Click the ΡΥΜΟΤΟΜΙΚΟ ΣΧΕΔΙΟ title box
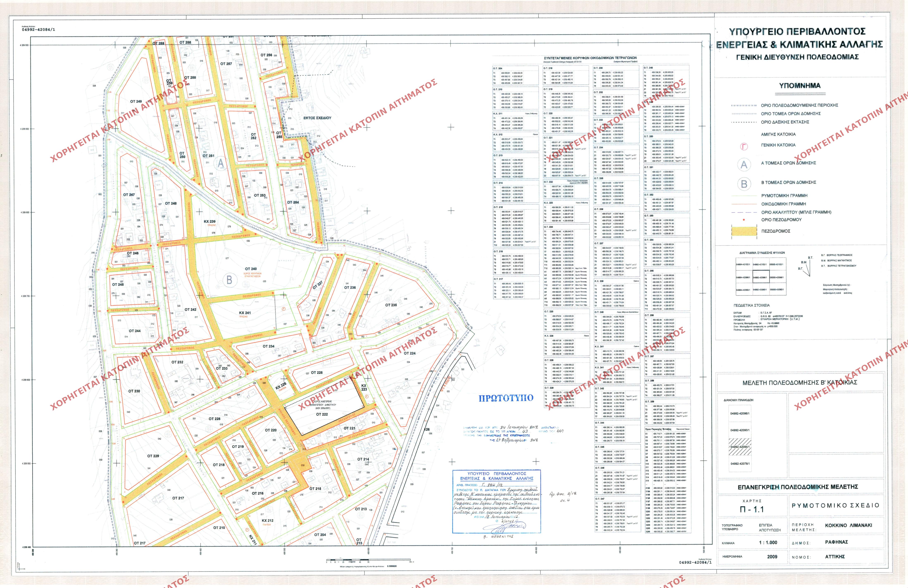Image resolution: width=908 pixels, height=588 pixels. [x=835, y=505]
